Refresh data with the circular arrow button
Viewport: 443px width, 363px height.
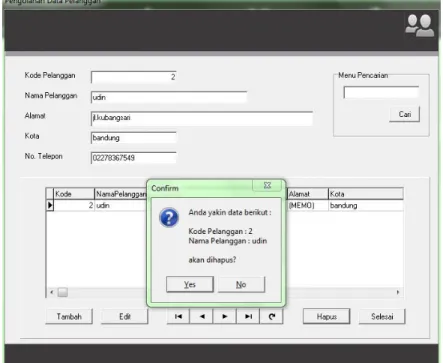271,316
